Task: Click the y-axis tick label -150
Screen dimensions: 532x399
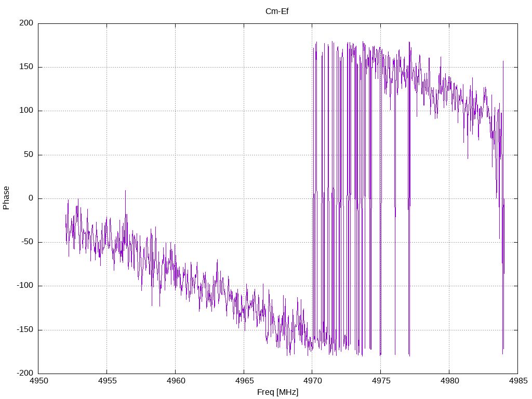Action: click(x=25, y=329)
